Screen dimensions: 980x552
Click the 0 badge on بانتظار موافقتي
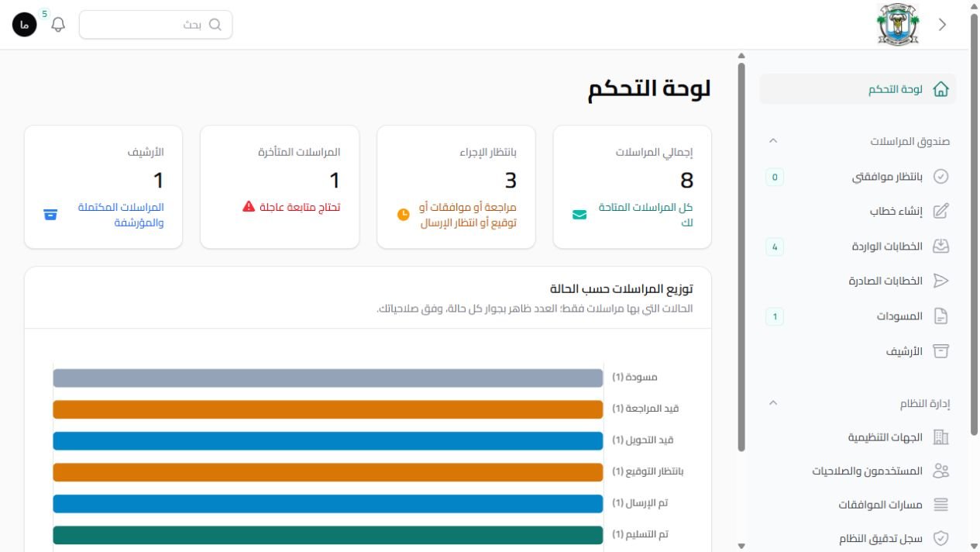tap(775, 177)
